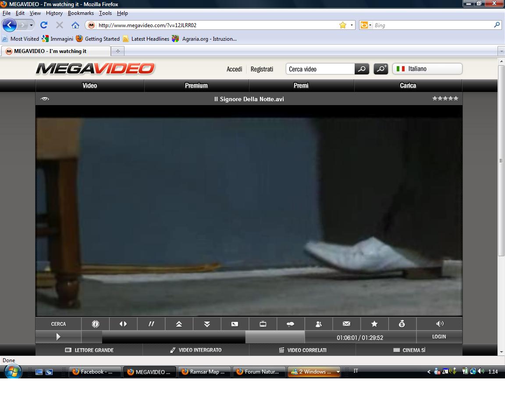Toggle the CINEMA SÌ mode

pos(409,350)
